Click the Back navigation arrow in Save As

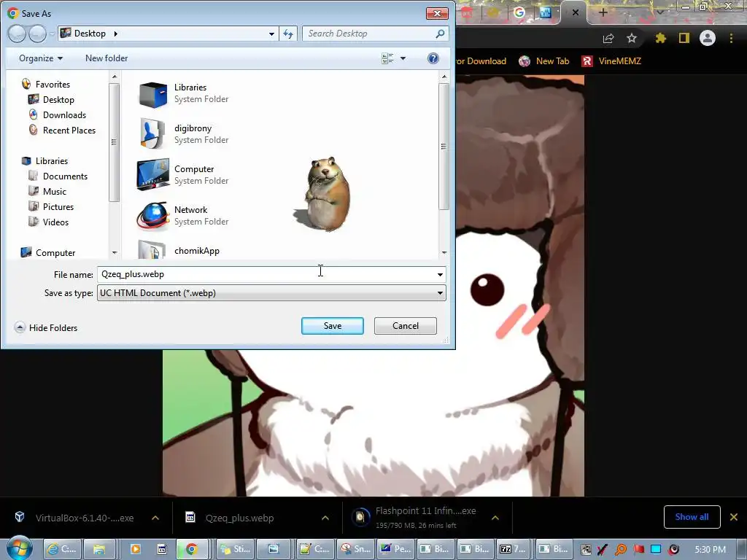coord(18,34)
